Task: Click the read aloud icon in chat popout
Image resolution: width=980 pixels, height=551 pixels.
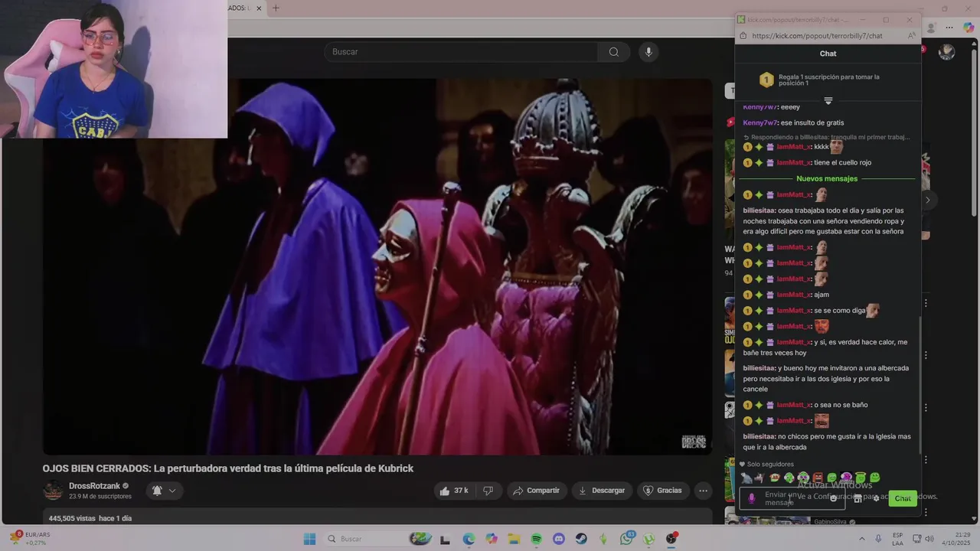Action: point(911,36)
